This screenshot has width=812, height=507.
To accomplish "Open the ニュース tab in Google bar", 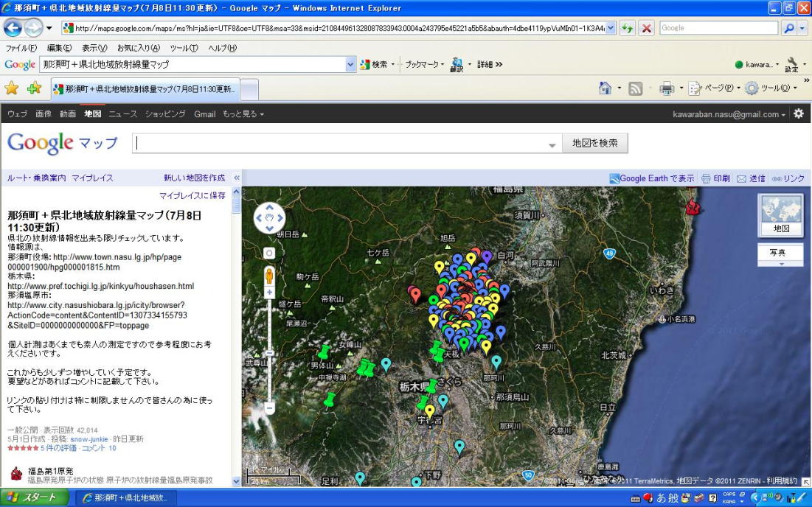I will (122, 113).
